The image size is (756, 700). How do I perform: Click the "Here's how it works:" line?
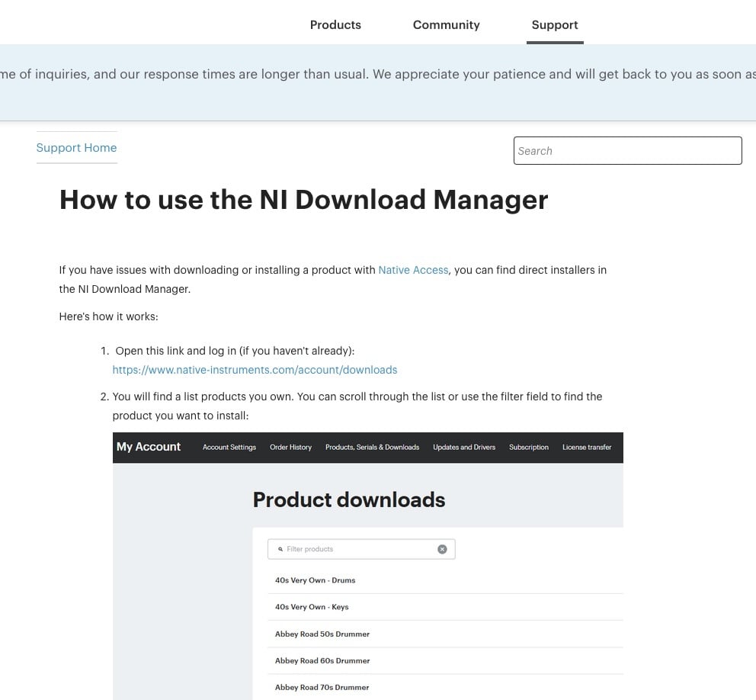pyautogui.click(x=108, y=316)
